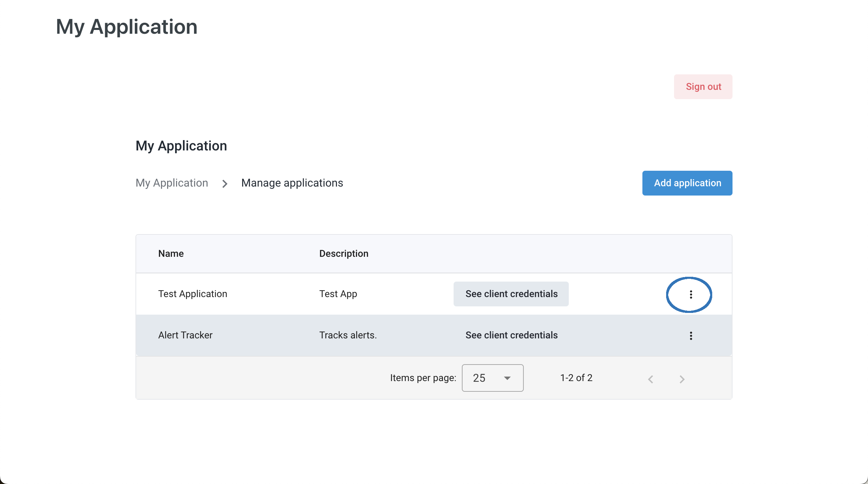Click the dropdown arrow beside 25
Viewport: 868px width, 484px height.
(507, 378)
